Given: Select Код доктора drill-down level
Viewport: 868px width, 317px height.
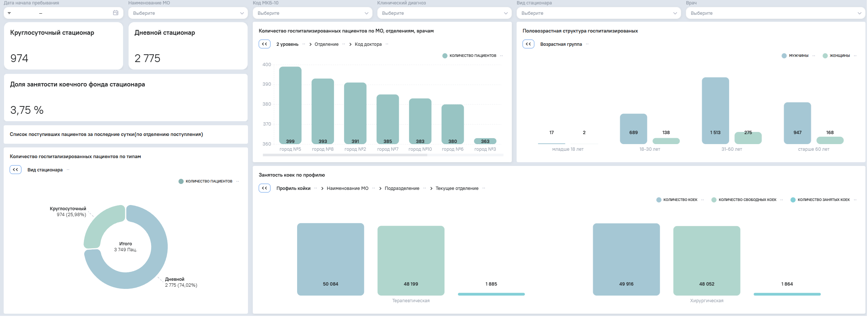Looking at the screenshot, I should (368, 44).
